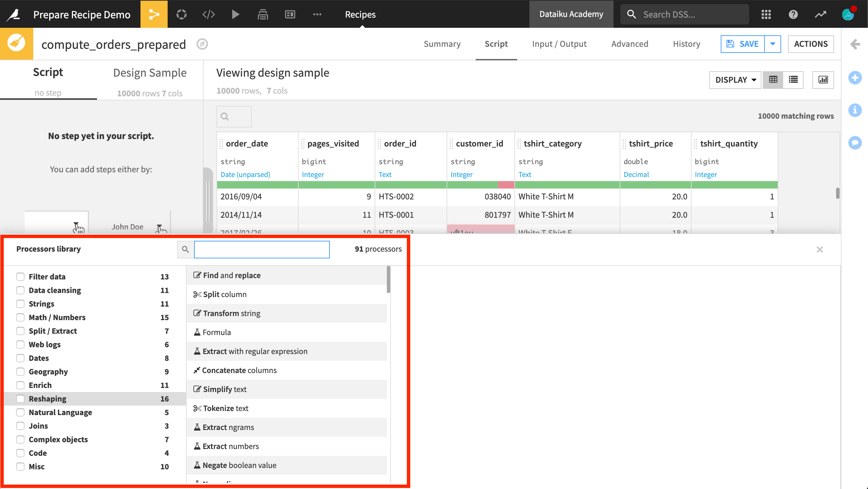Open monitoring via the trending arrow icon
Screen dimensions: 868x489
[820, 14]
